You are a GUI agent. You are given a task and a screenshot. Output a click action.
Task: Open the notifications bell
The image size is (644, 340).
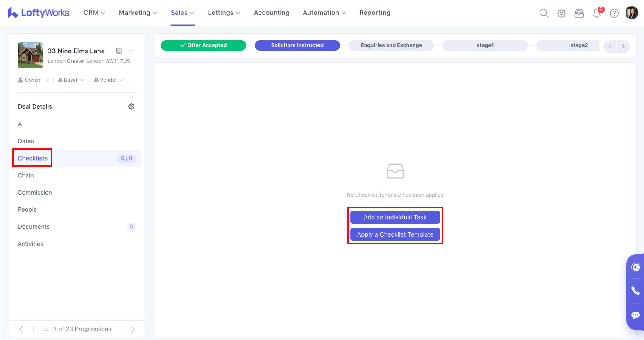[x=596, y=13]
